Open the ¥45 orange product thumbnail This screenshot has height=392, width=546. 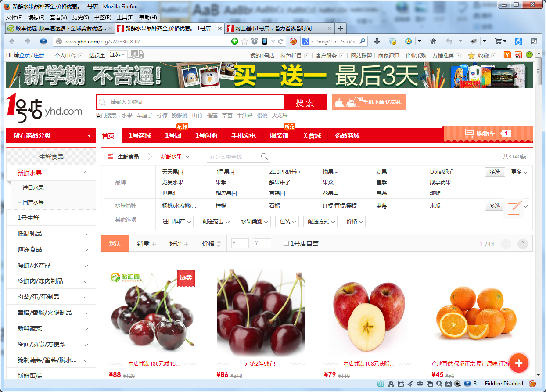[x=475, y=313]
